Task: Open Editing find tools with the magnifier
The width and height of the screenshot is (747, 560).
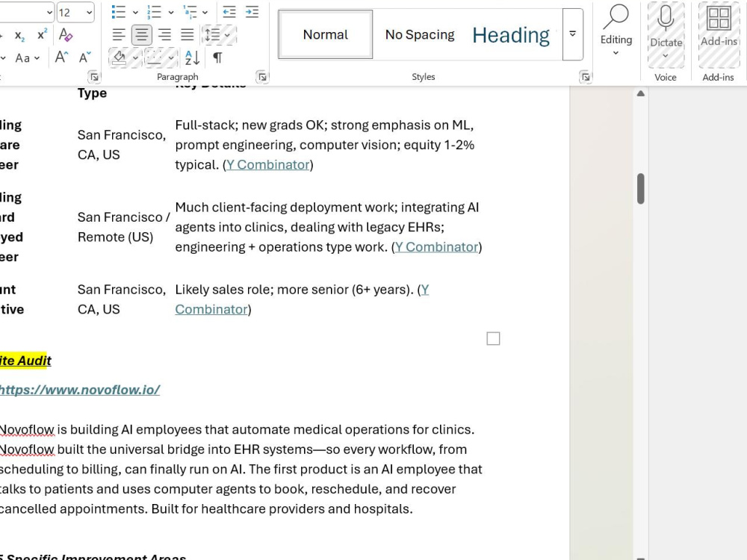Action: click(x=616, y=16)
